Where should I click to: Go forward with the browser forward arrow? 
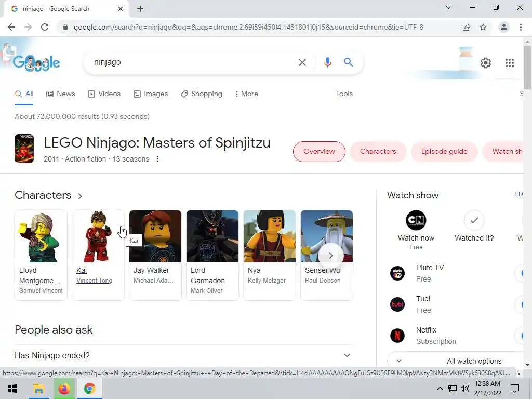click(28, 27)
